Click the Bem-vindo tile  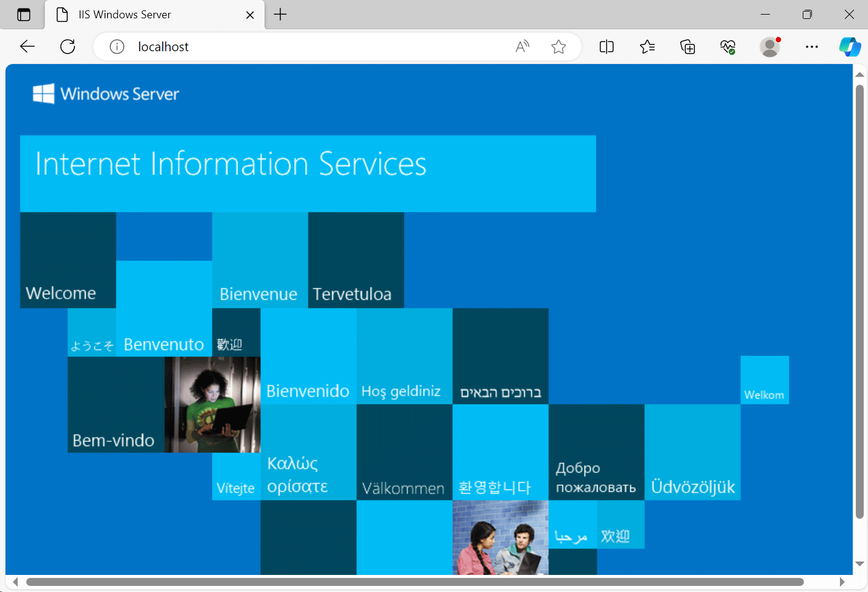click(x=116, y=404)
